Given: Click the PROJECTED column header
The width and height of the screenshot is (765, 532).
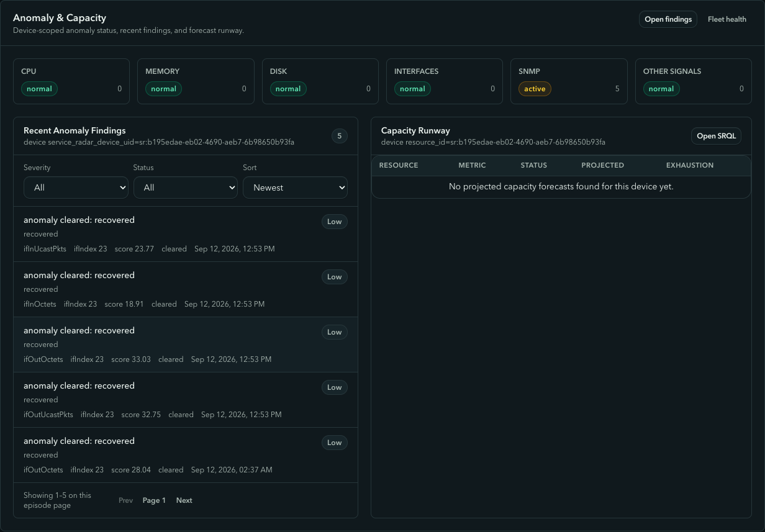Looking at the screenshot, I should point(602,165).
